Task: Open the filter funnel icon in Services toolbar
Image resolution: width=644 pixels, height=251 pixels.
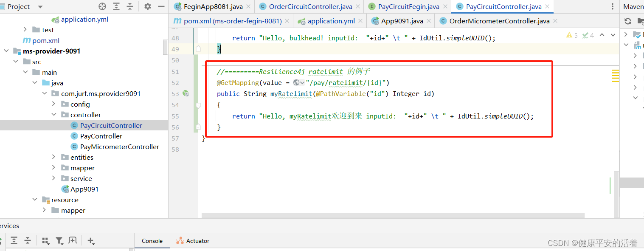Action: click(x=59, y=240)
